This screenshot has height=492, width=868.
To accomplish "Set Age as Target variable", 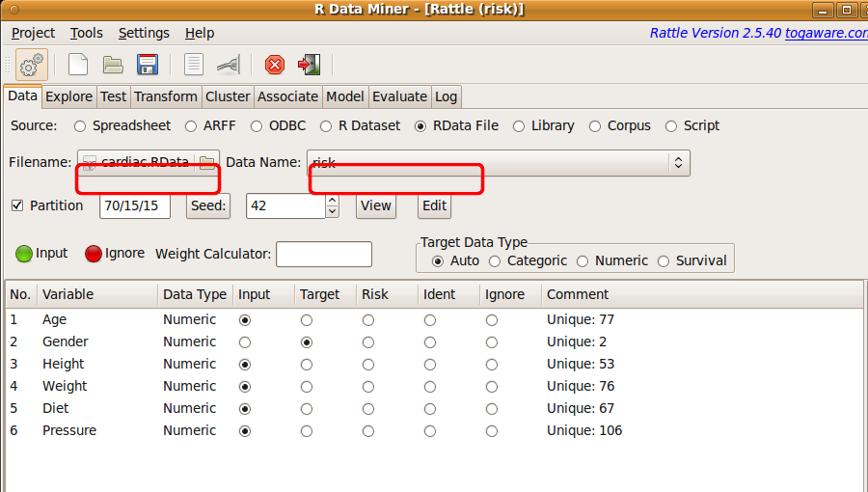I will coord(307,320).
